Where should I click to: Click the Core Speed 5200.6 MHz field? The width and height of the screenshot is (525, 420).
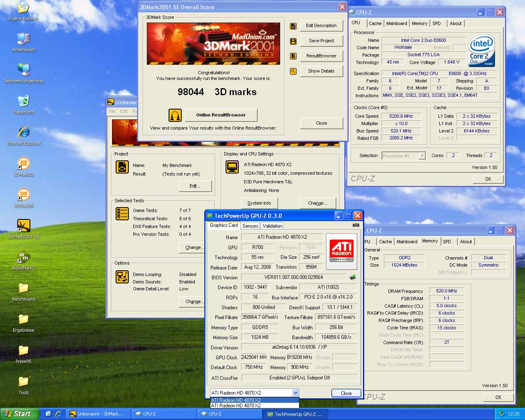coord(401,116)
